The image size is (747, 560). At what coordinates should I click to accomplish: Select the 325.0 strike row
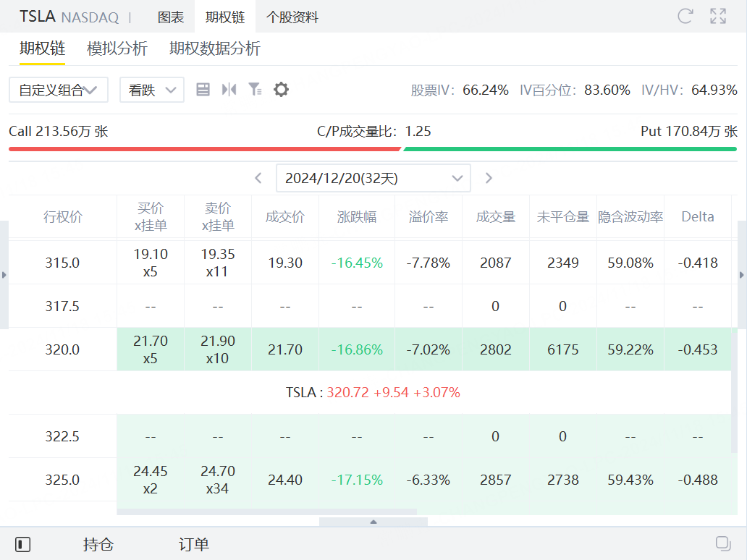coord(370,480)
